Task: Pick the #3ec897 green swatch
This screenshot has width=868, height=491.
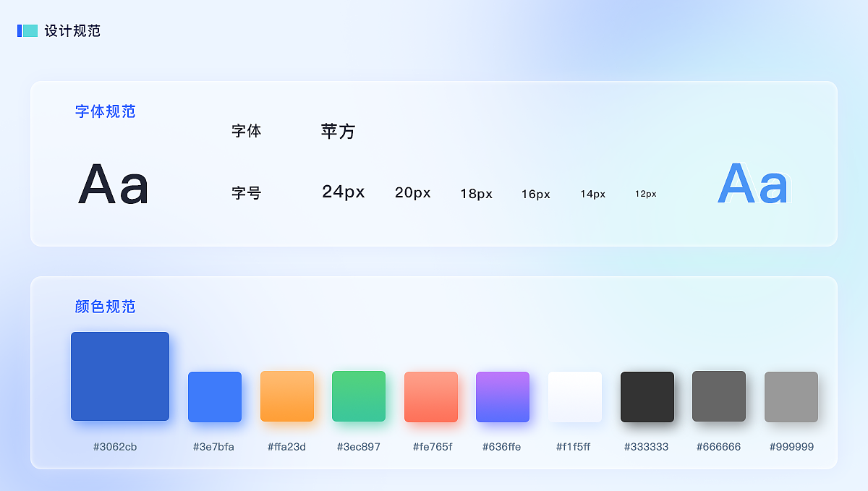Action: click(x=359, y=396)
